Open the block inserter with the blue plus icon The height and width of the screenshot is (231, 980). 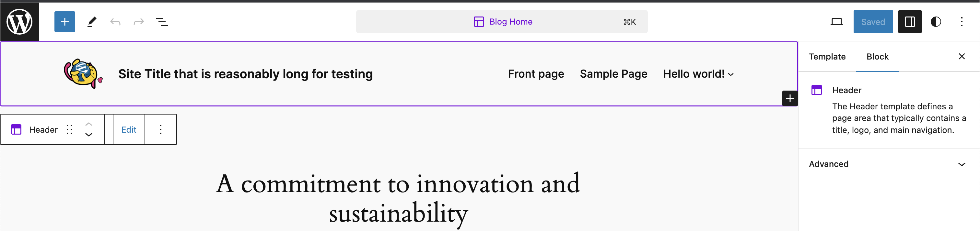(x=64, y=22)
